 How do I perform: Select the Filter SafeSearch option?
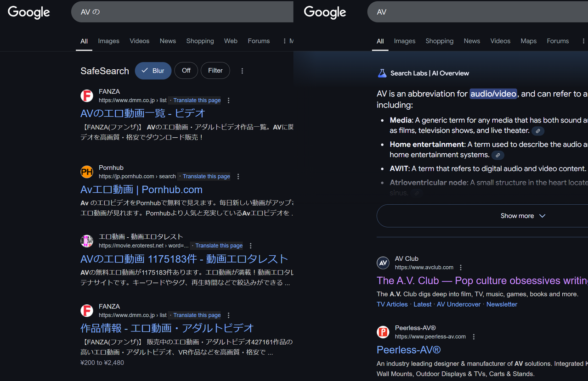click(215, 71)
